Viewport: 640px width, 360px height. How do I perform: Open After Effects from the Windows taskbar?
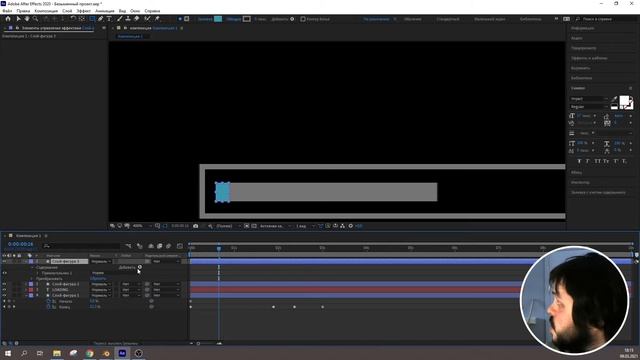(122, 353)
